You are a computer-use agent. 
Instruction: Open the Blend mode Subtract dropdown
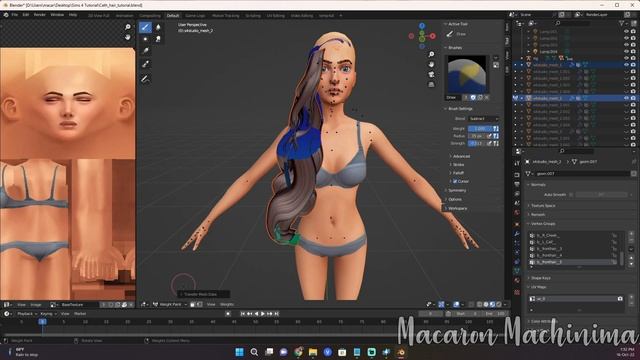click(x=483, y=119)
